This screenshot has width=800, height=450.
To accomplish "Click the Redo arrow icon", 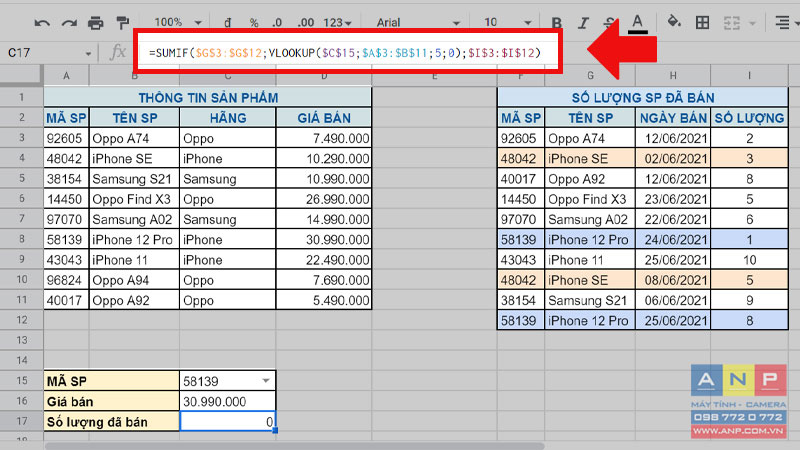I will (x=69, y=23).
